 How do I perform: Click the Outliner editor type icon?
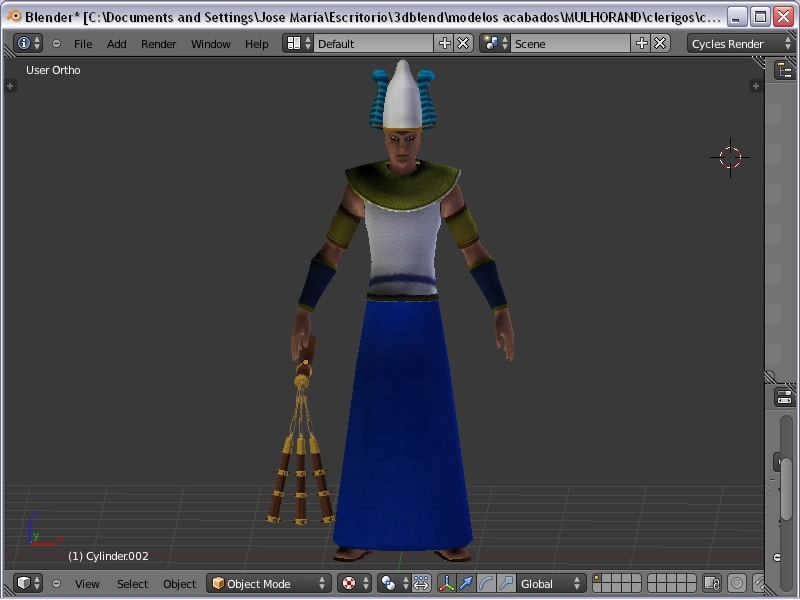pos(785,70)
